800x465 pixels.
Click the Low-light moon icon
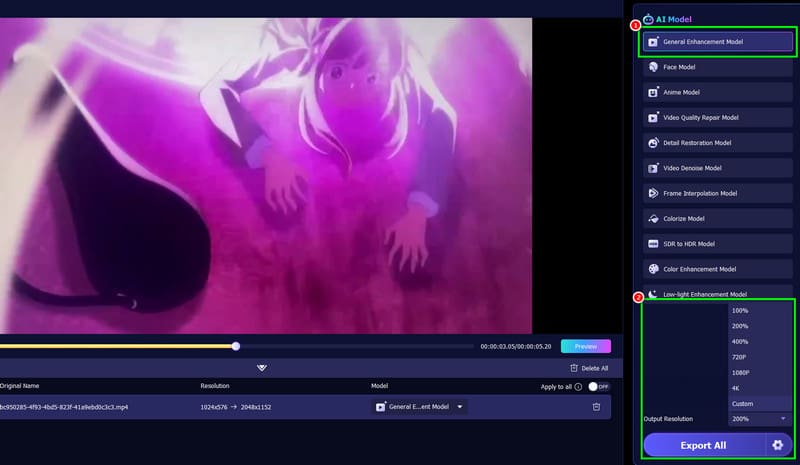[x=653, y=294]
